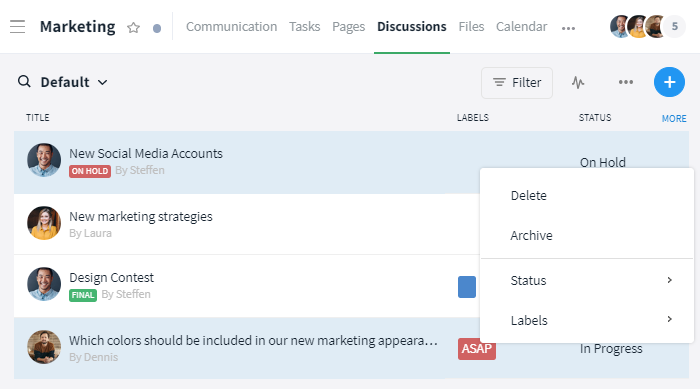Image resolution: width=700 pixels, height=389 pixels.
Task: Click the ON HOLD badge
Action: 90,171
